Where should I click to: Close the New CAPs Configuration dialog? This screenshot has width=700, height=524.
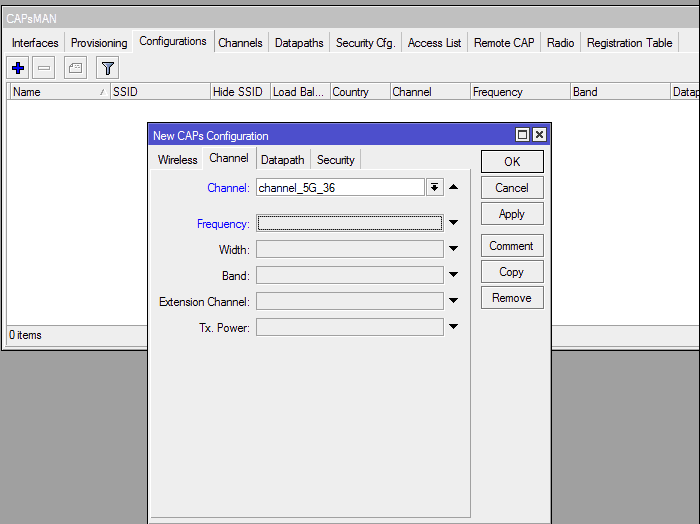[x=539, y=135]
